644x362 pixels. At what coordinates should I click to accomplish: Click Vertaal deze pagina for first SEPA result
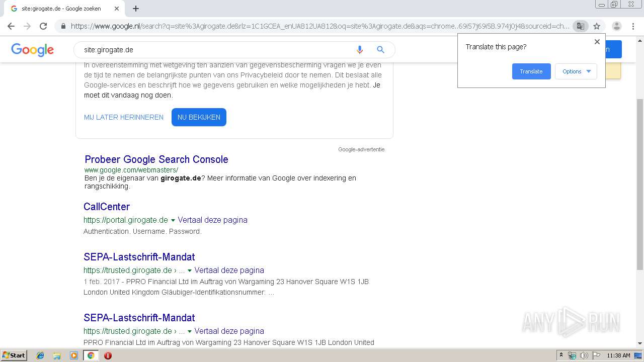[x=229, y=270]
